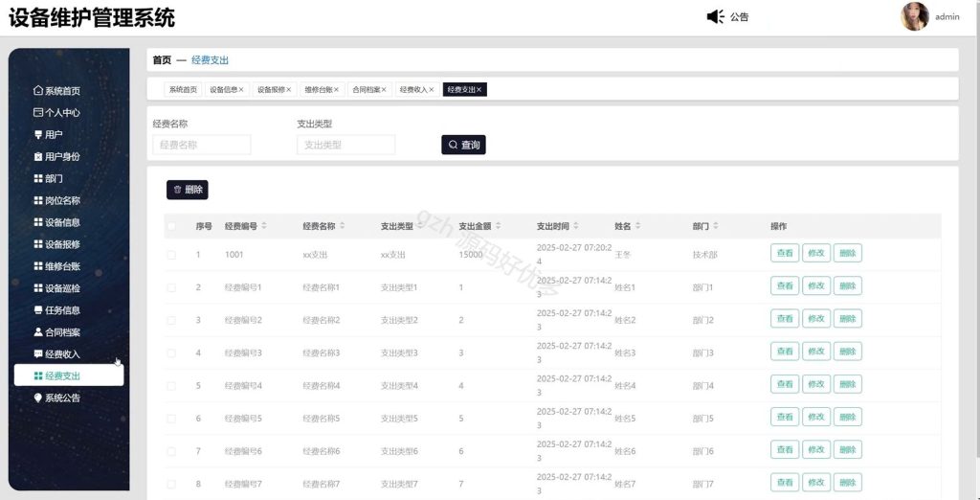Image resolution: width=980 pixels, height=500 pixels.
Task: Sort by 支出类型 column arrows
Action: [420, 226]
